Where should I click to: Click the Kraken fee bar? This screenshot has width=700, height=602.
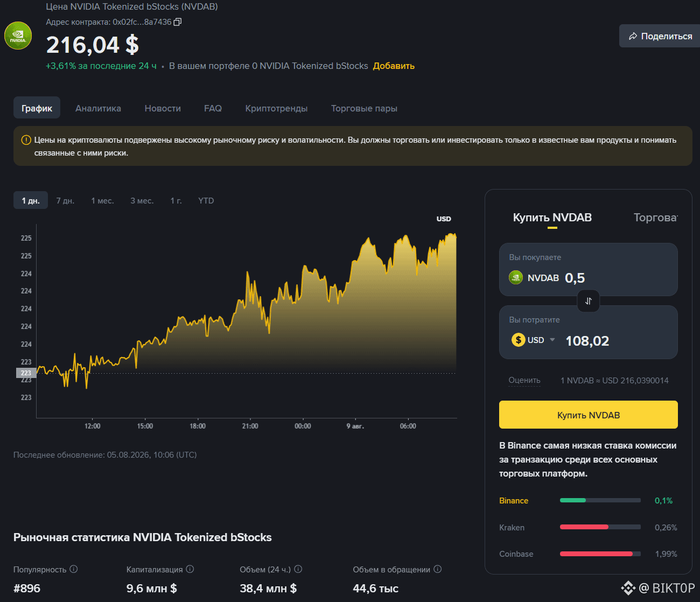pos(600,527)
